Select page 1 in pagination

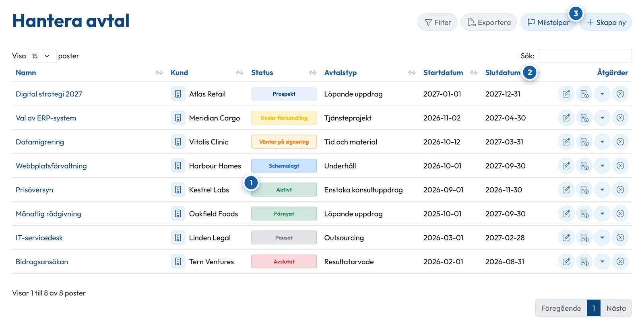593,308
